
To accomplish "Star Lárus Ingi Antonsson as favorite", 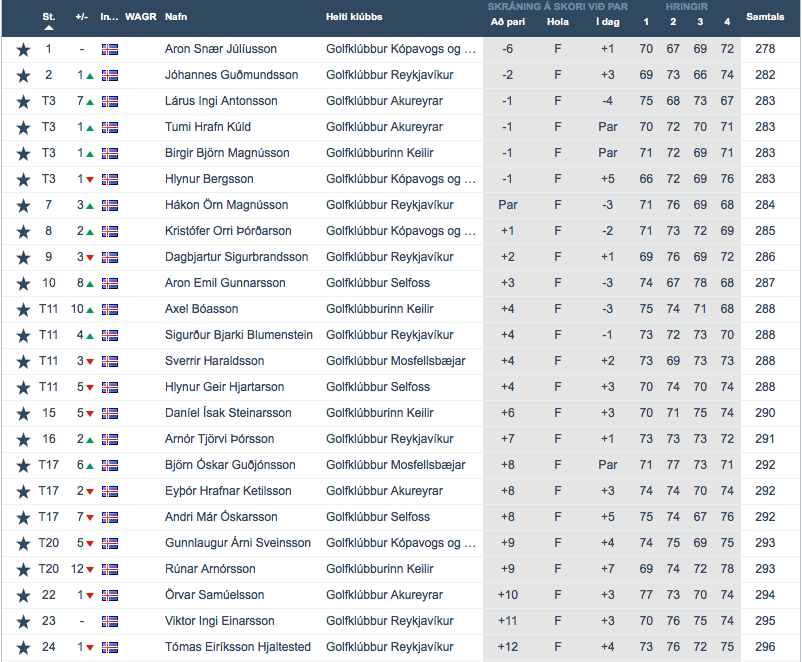I will [23, 102].
